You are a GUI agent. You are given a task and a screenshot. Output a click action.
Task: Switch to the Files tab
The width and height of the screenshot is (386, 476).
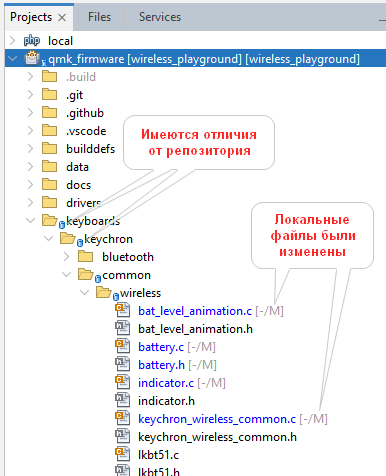(99, 17)
